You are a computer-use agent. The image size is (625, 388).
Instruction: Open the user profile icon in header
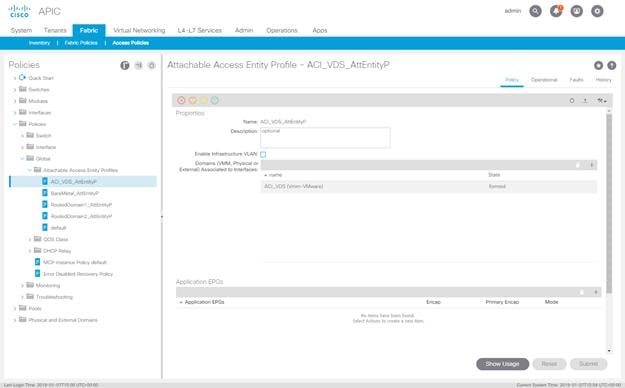pyautogui.click(x=577, y=11)
